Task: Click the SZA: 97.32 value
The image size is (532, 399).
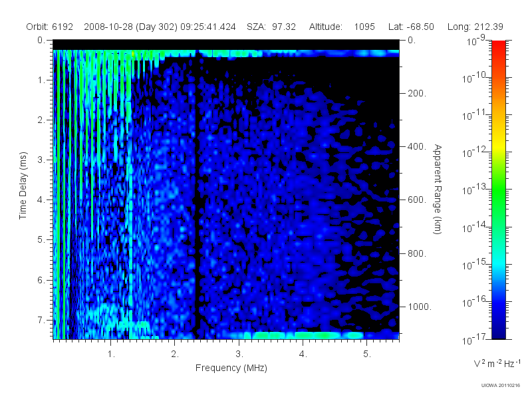Action: coord(271,27)
